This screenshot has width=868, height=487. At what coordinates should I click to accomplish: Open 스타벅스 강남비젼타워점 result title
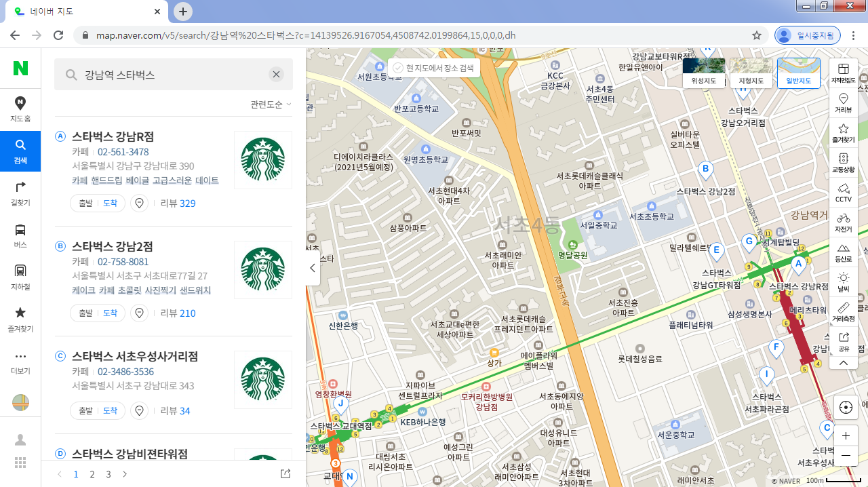point(130,454)
